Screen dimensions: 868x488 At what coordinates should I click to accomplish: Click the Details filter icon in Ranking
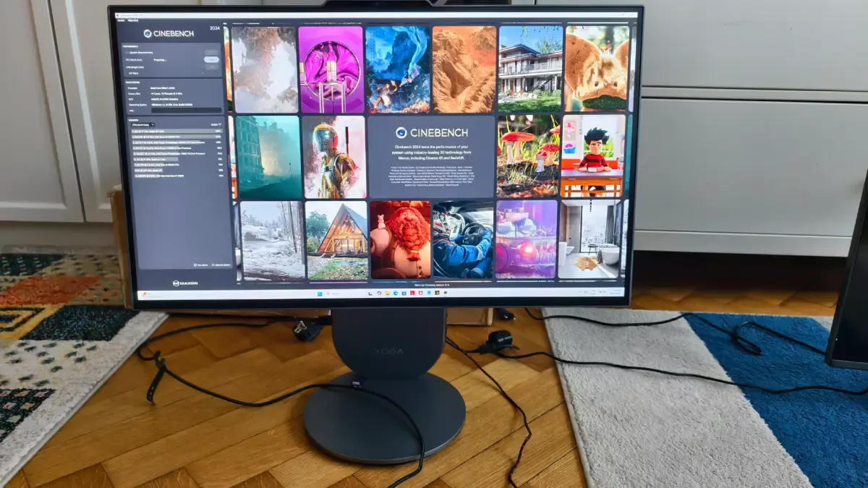(218, 125)
